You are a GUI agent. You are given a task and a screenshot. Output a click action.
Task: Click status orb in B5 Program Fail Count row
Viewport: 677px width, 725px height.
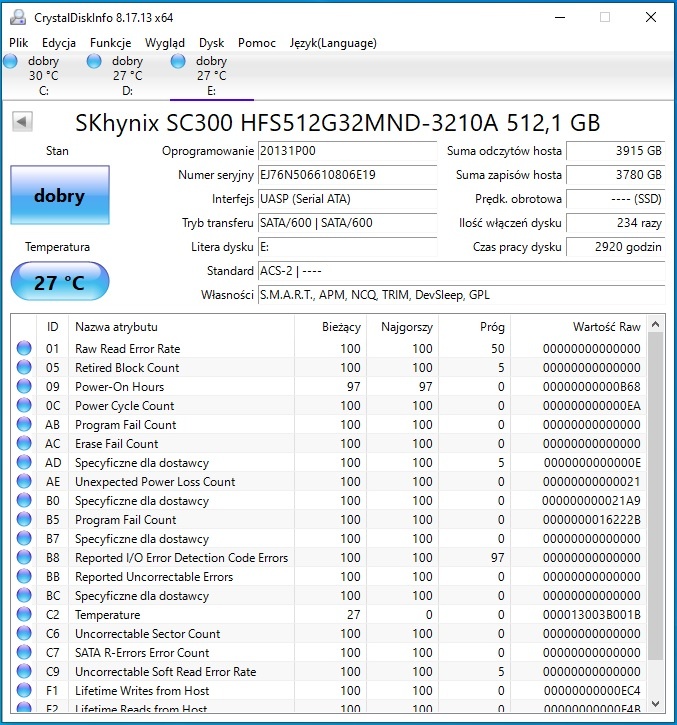coord(24,519)
